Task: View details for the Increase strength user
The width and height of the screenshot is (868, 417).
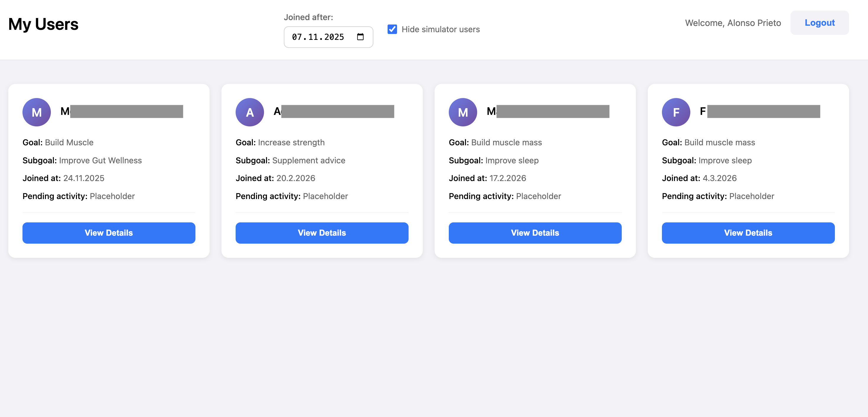Action: pos(322,232)
